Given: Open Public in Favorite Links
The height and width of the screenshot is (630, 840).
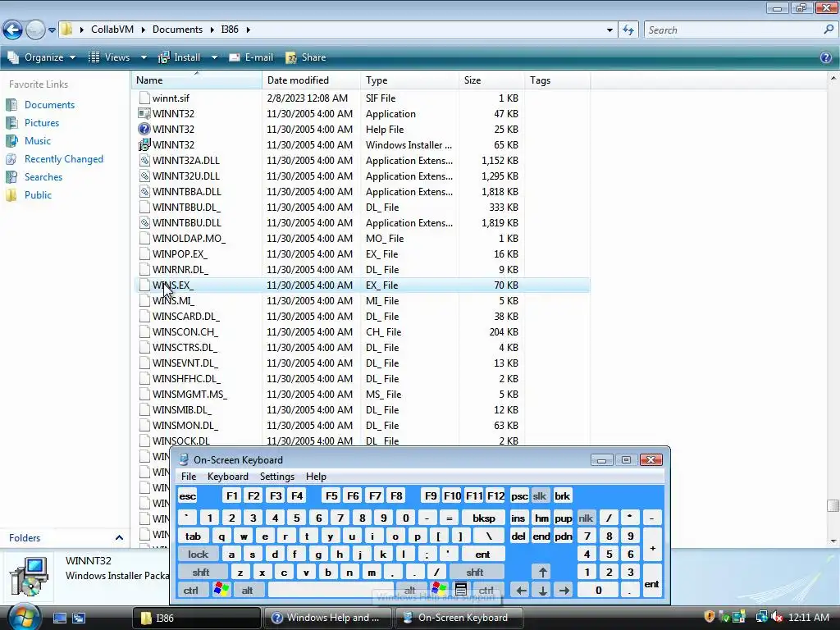Looking at the screenshot, I should click(x=38, y=195).
